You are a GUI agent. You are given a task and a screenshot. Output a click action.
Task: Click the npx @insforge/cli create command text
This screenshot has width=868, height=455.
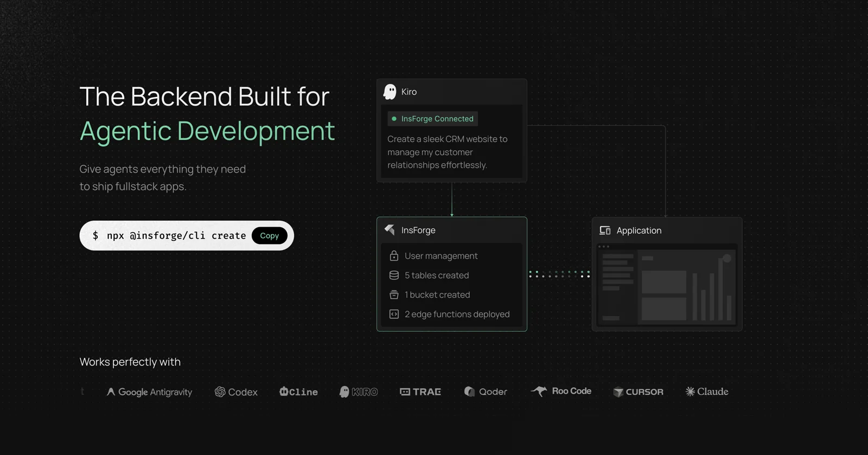click(176, 235)
